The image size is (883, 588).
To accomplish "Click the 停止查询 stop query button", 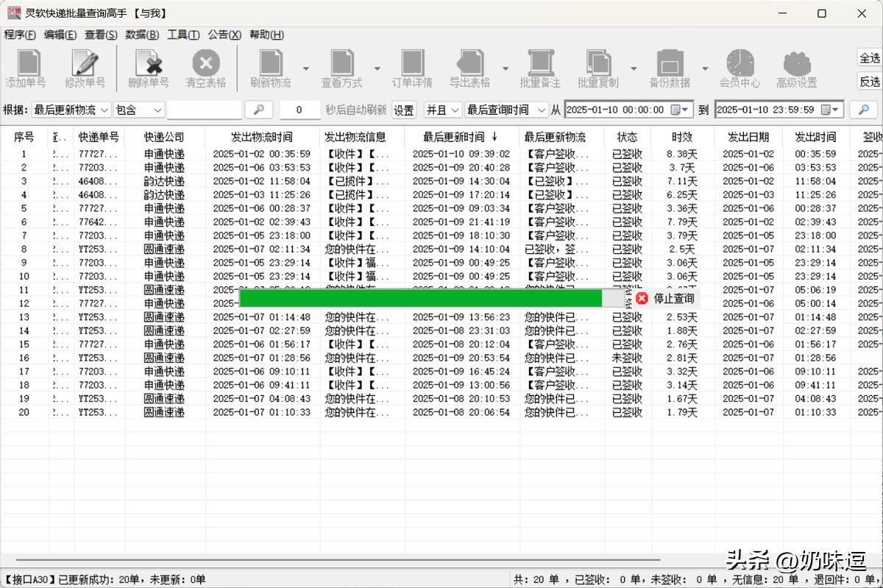I will [x=666, y=298].
